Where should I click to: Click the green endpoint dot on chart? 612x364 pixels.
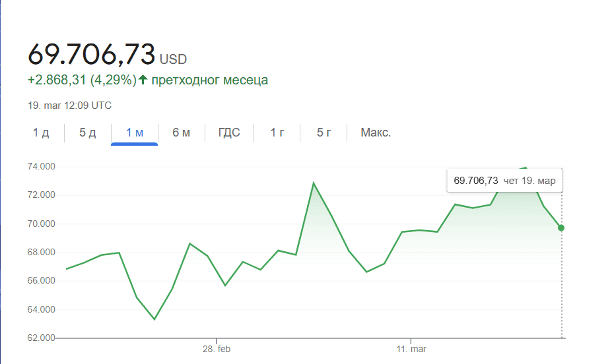[561, 228]
